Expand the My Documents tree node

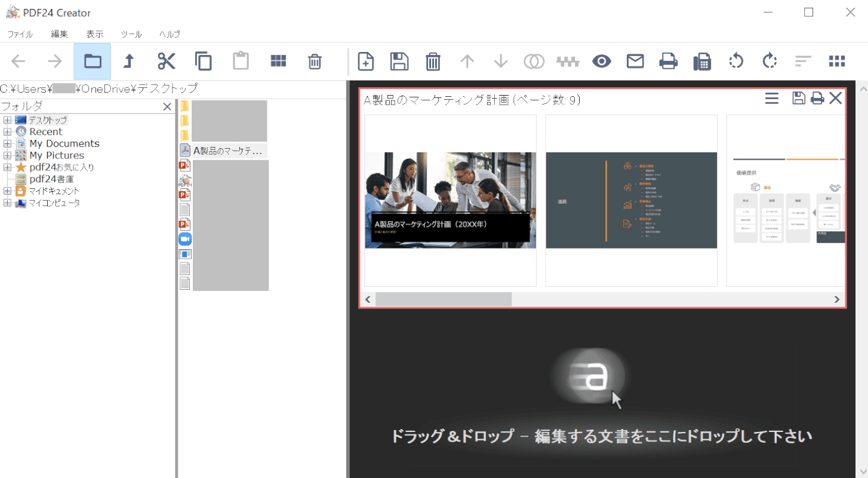click(7, 143)
